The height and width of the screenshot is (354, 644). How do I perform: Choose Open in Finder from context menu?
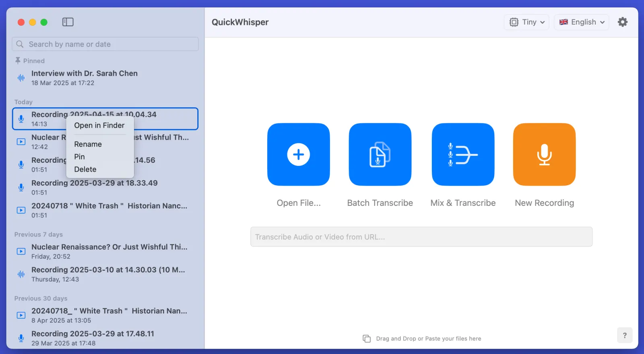99,125
